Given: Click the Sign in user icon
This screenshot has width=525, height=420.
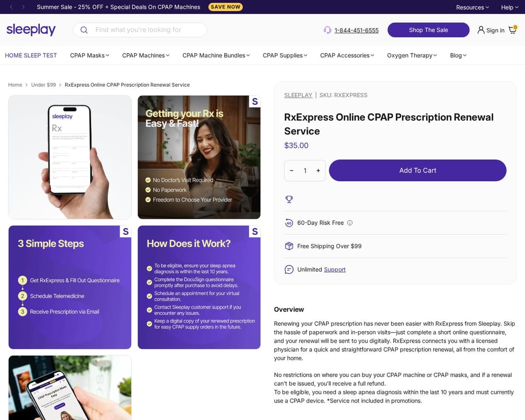Looking at the screenshot, I should pos(481,30).
